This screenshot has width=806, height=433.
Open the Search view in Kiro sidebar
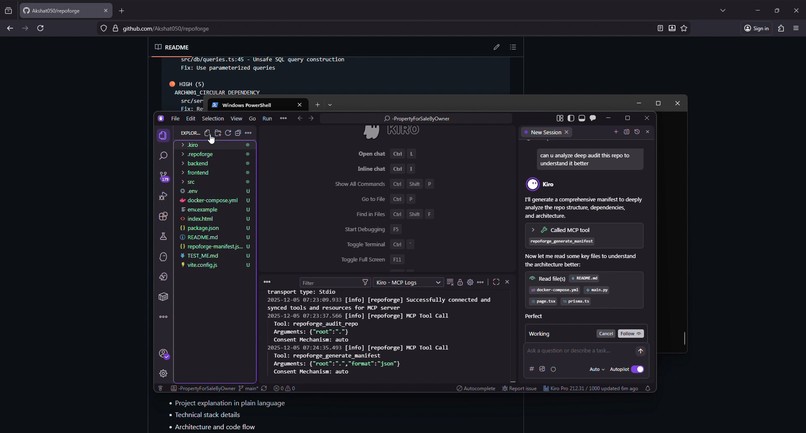tap(163, 155)
